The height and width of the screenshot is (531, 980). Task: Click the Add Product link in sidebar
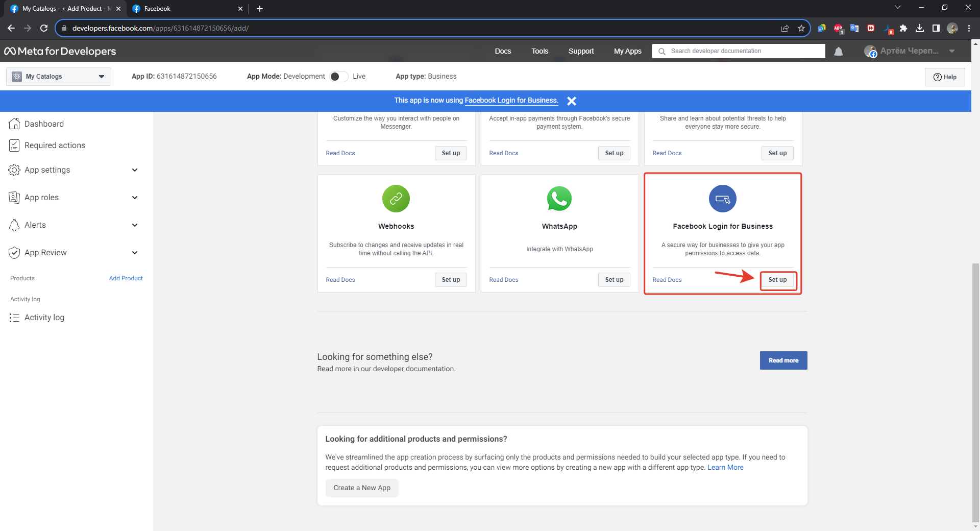coord(126,278)
